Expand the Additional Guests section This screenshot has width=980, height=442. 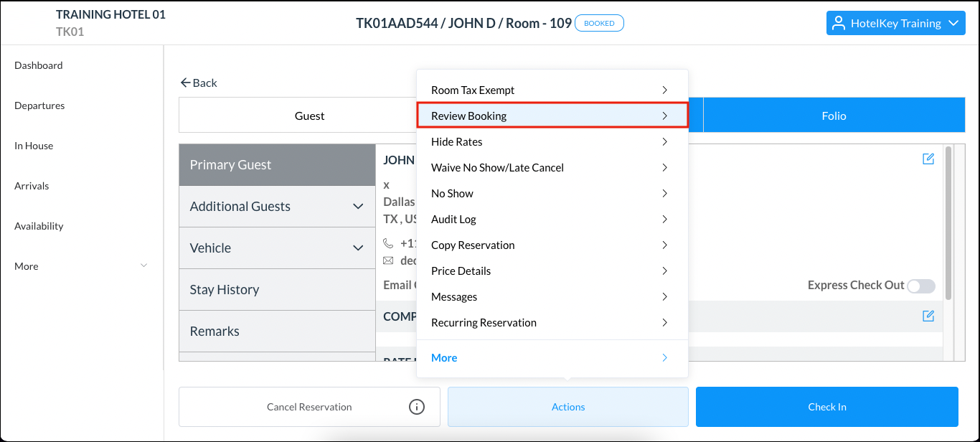click(358, 206)
